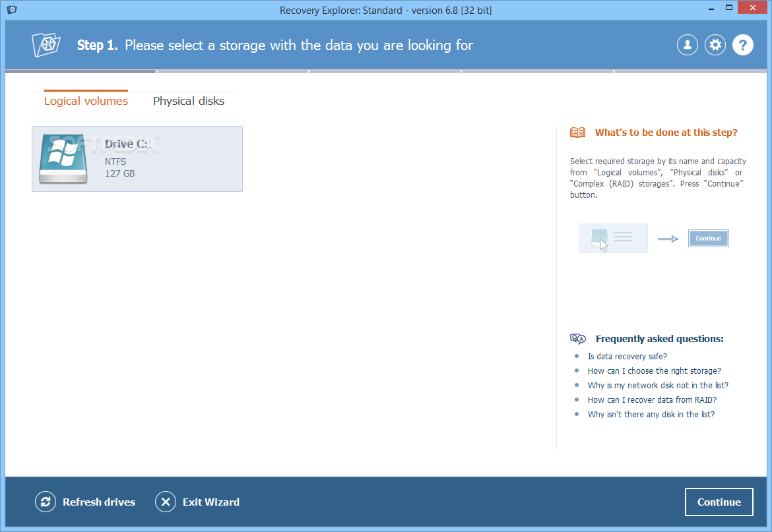
Task: Open FAQ How can I recover data from RAID?
Action: coord(652,399)
